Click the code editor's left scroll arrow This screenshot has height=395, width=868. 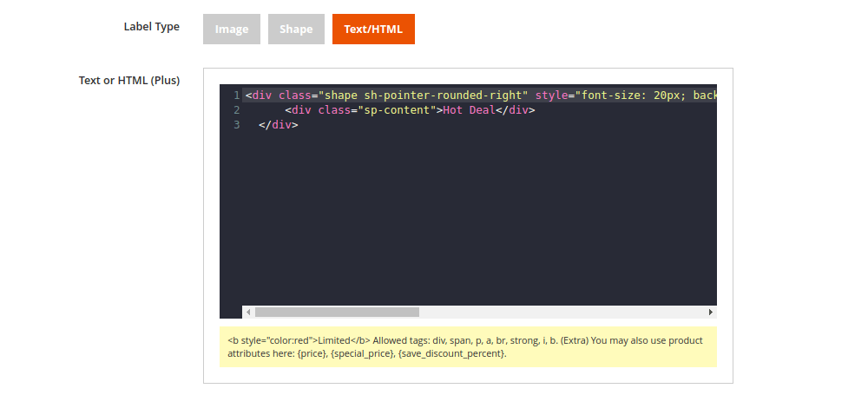click(248, 313)
